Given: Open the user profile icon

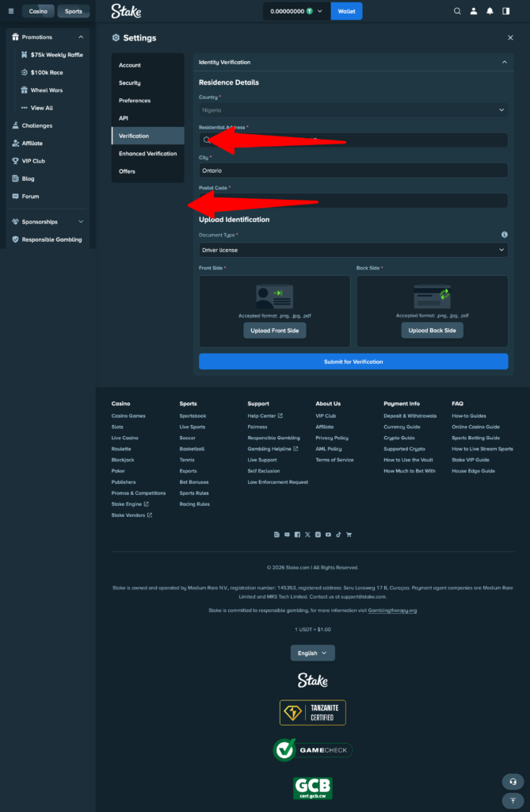Looking at the screenshot, I should coord(473,11).
